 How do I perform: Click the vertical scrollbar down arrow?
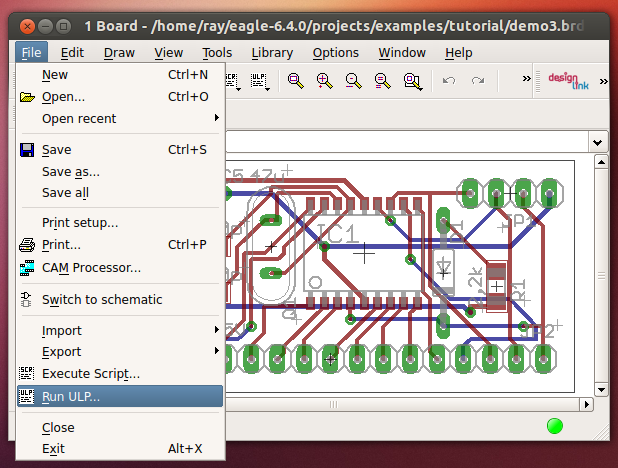click(x=601, y=390)
